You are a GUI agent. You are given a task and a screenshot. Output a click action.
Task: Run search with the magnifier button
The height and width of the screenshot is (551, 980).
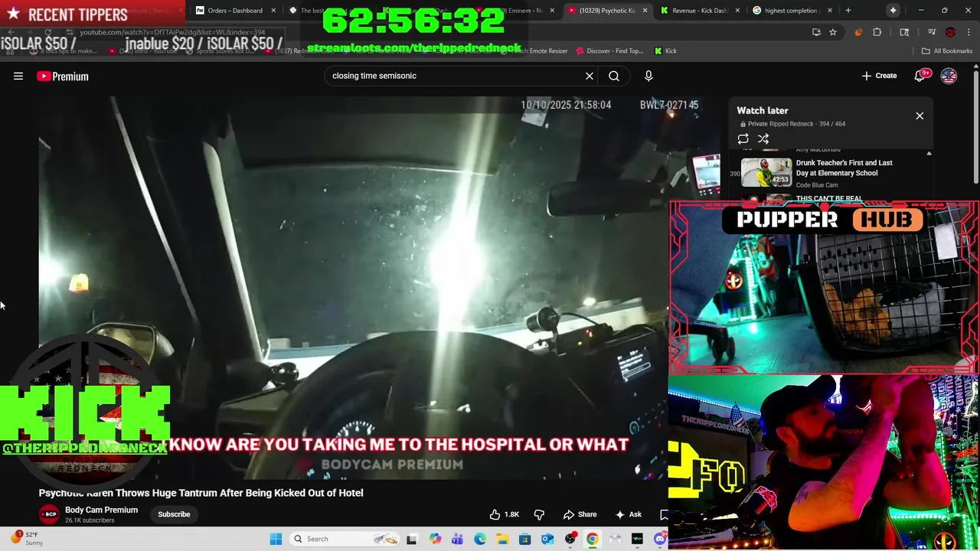(614, 76)
